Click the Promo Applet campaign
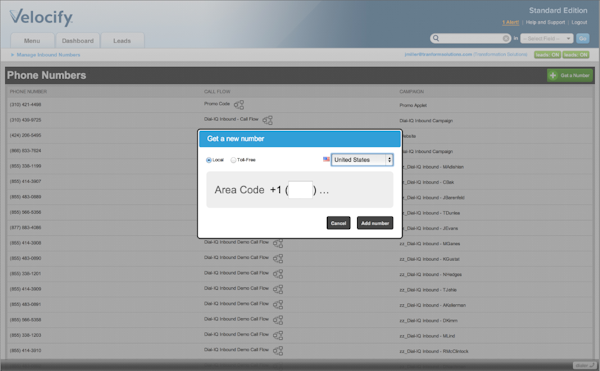The width and height of the screenshot is (600, 371). point(413,106)
